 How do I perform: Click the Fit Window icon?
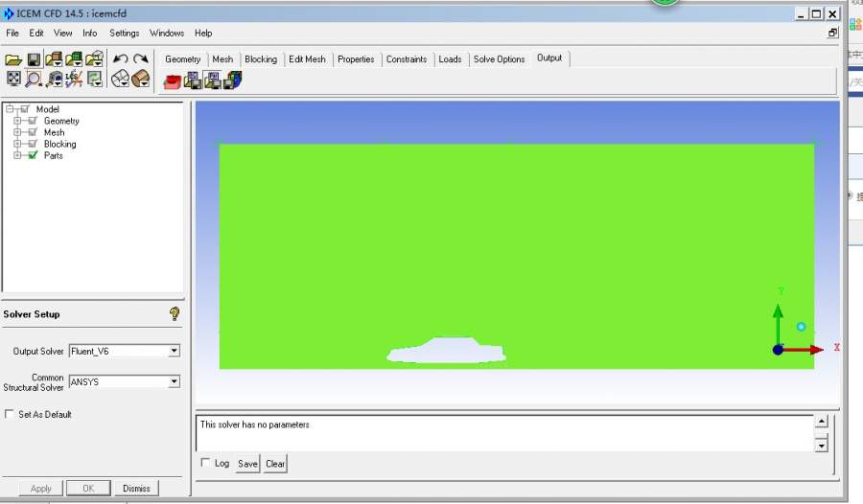pyautogui.click(x=13, y=79)
